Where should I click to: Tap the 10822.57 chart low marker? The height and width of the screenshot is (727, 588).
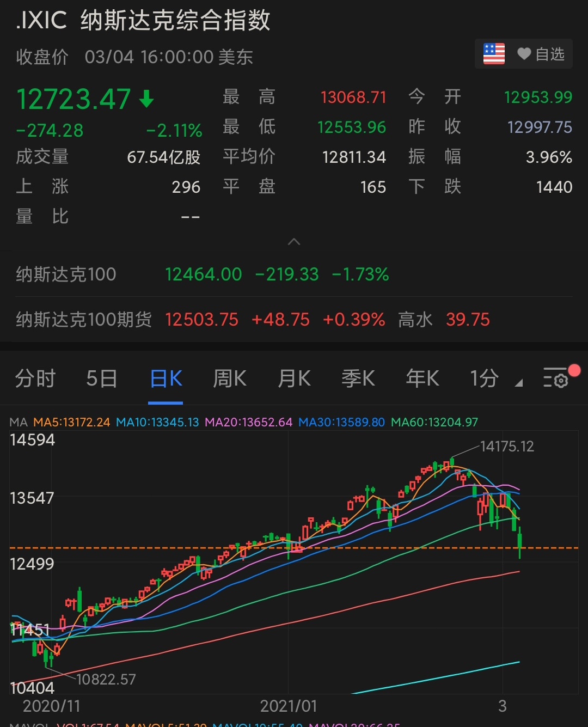106,679
